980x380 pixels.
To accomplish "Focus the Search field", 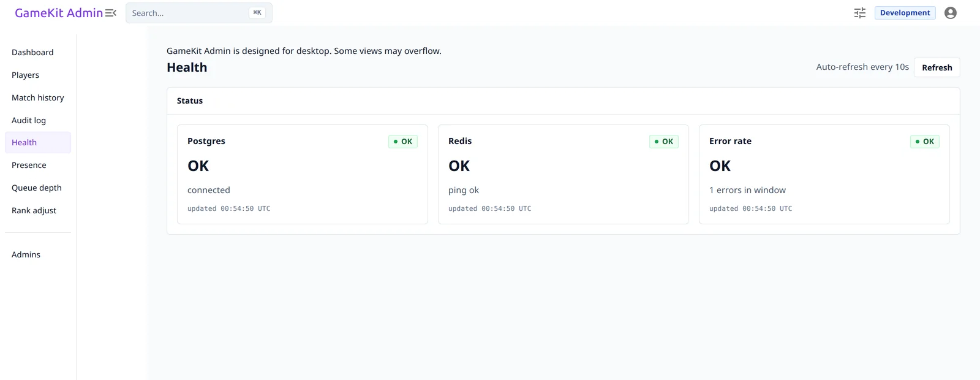I will (199, 13).
